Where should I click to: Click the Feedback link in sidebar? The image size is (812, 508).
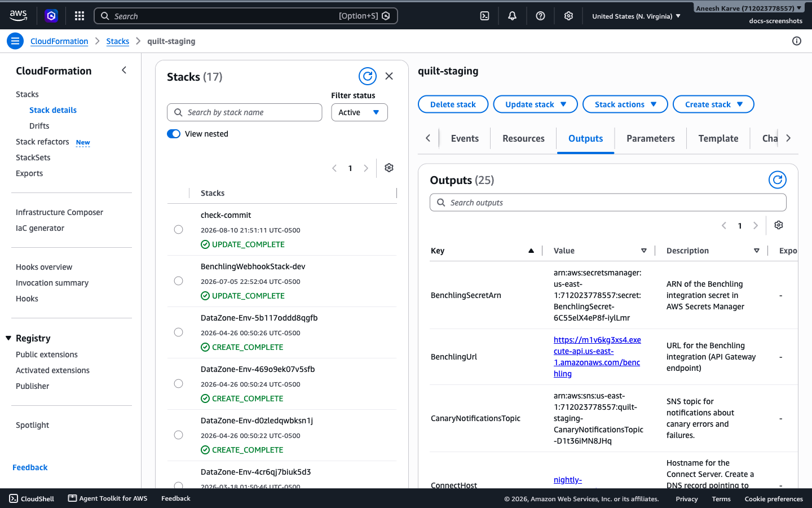click(x=30, y=467)
